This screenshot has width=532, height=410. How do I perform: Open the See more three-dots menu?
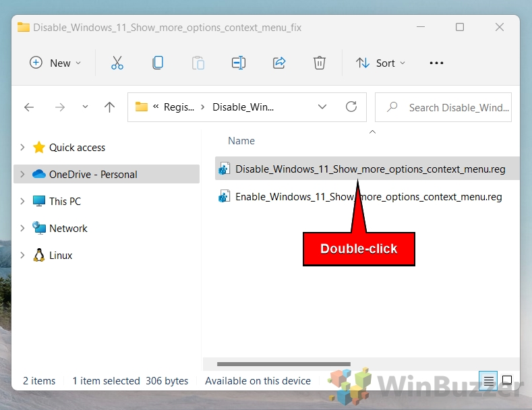[436, 63]
